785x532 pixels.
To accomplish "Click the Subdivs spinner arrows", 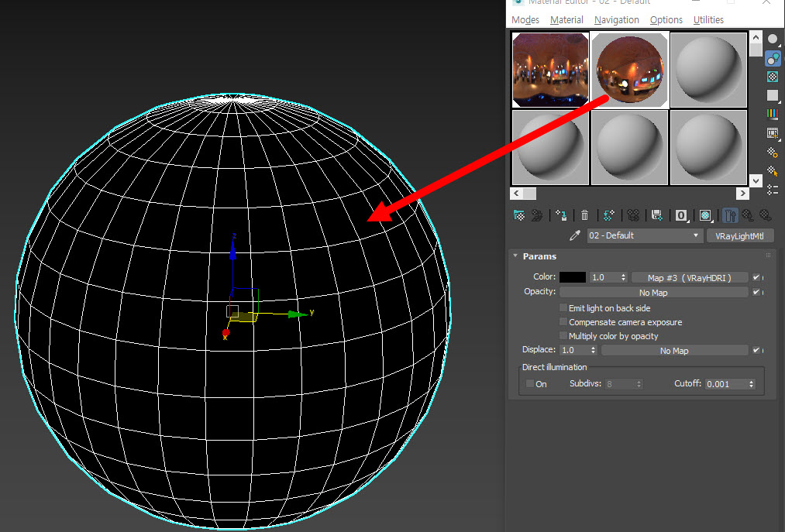I will click(x=639, y=384).
